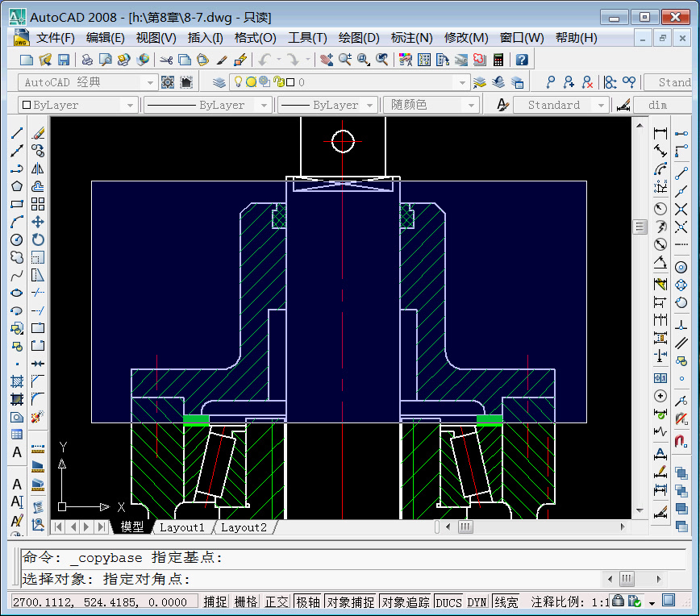Select the Line drawing tool

(x=17, y=131)
